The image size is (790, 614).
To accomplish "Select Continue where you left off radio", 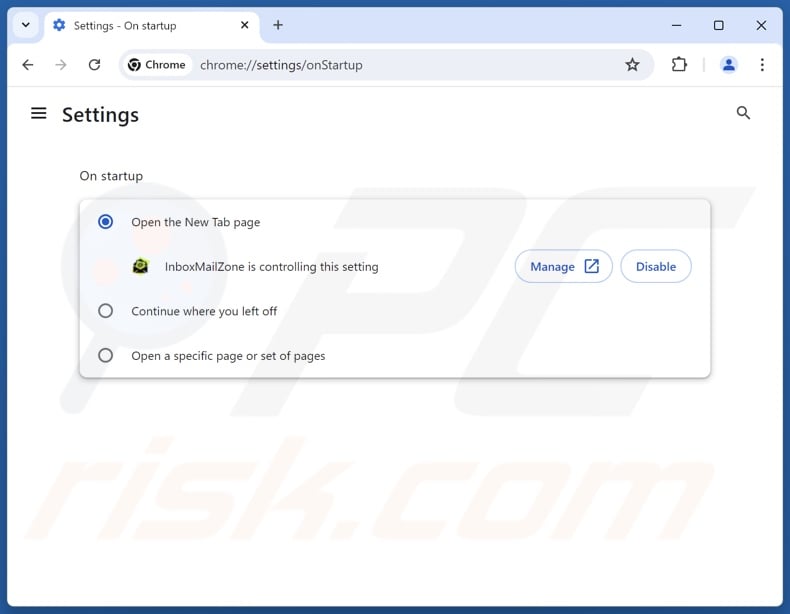I will coord(105,311).
